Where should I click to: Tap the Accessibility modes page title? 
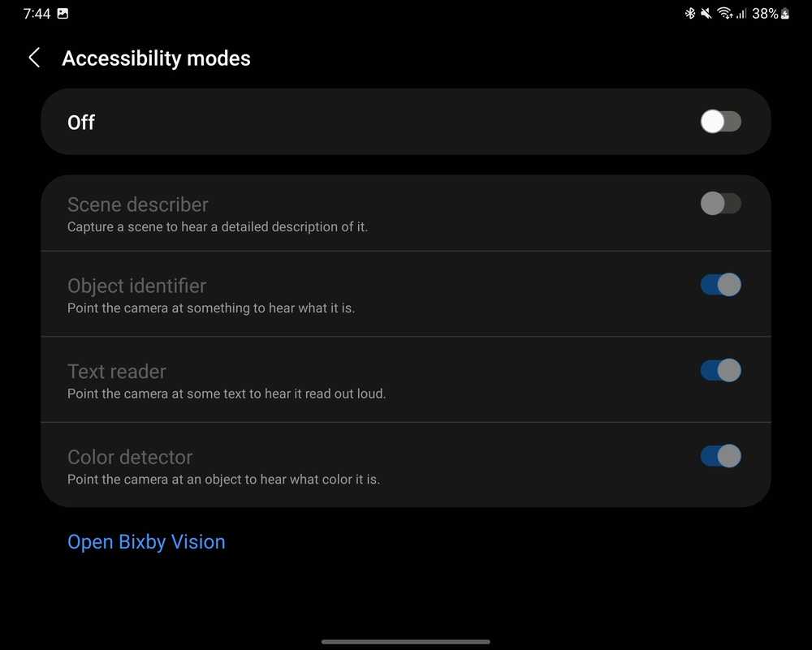pyautogui.click(x=156, y=58)
